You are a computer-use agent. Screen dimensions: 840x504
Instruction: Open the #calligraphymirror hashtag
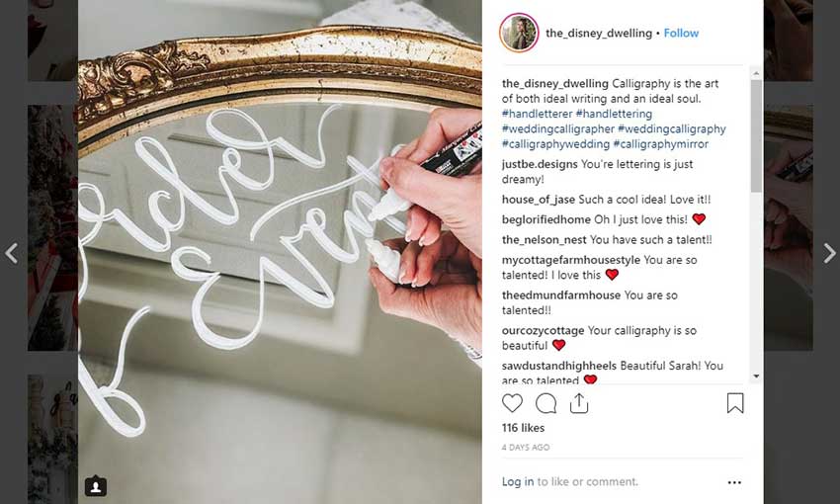click(660, 143)
